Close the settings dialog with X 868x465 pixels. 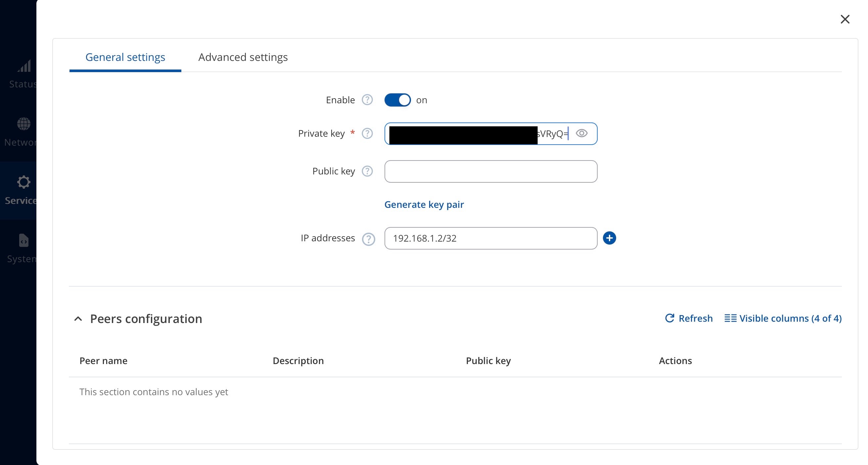pos(845,19)
